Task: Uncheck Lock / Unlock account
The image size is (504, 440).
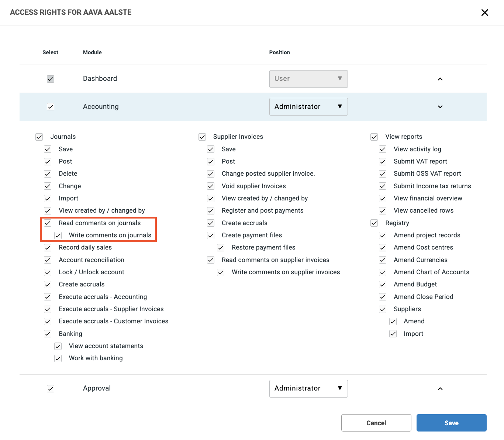Action: point(48,272)
